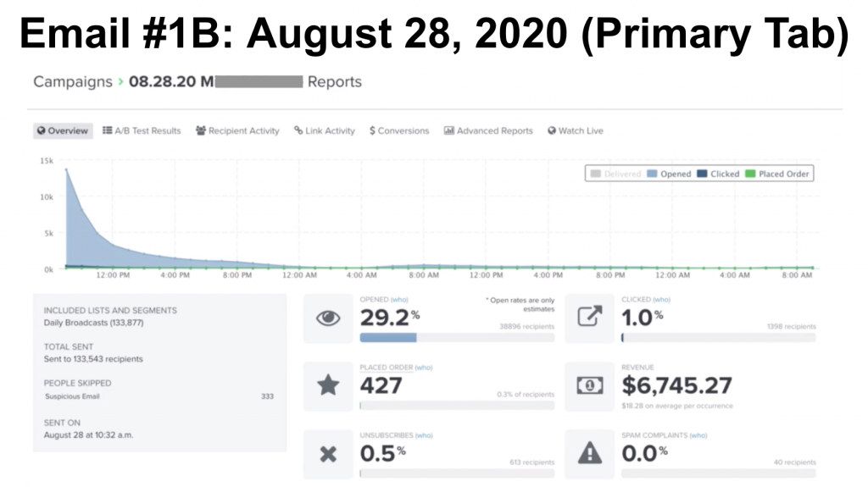The height and width of the screenshot is (487, 868).
Task: Click the warning triangle icon for Spam Complaints
Action: click(x=590, y=452)
